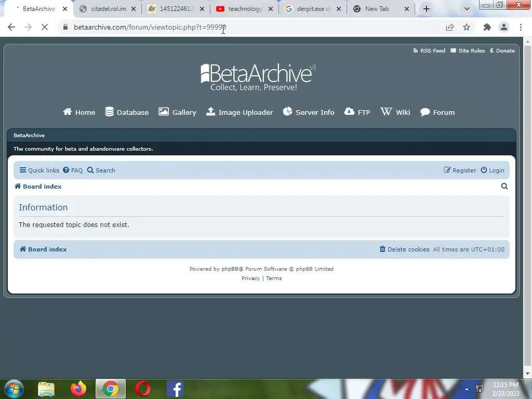
Task: Open the Image Uploader navigation item
Action: point(240,112)
